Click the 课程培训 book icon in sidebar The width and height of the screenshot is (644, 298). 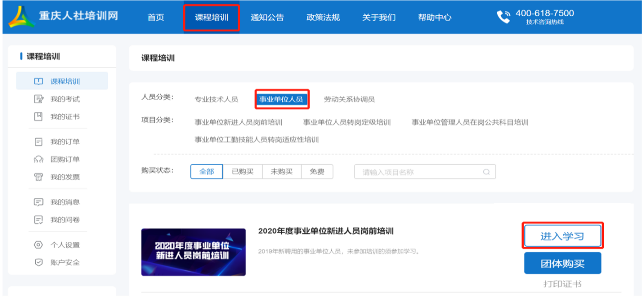coord(39,81)
